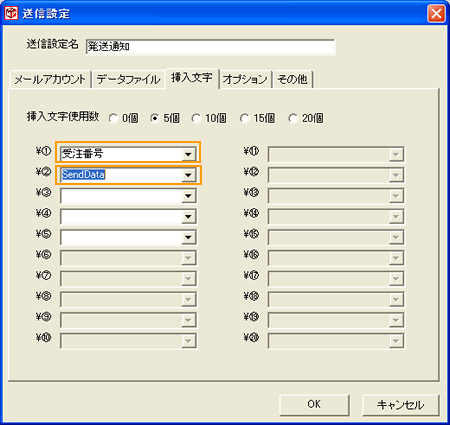Expand the ¥④ combo box arrow

(x=188, y=217)
